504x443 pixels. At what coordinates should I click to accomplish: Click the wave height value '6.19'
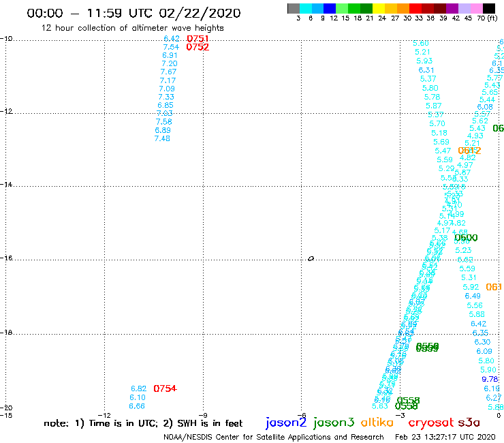click(492, 388)
